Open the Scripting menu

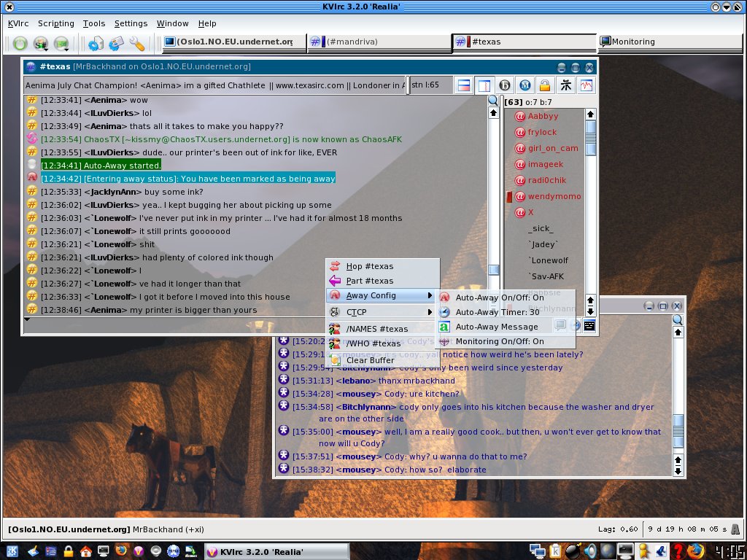55,23
